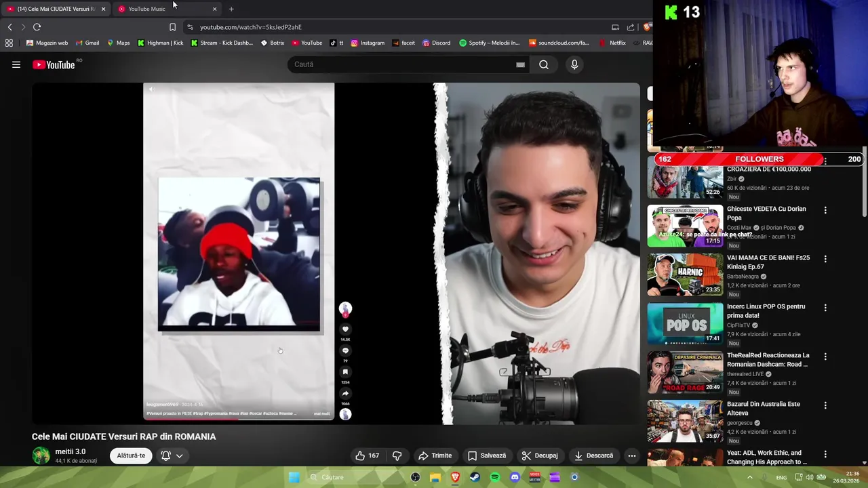Open options menu for VAI MAMA CE DE BANI
The image size is (868, 488).
(x=825, y=259)
